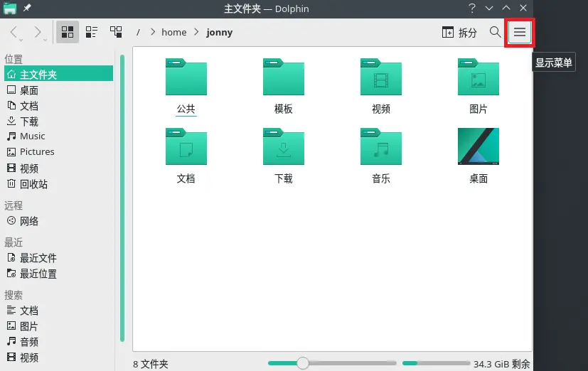Click home in the breadcrumb path
The width and height of the screenshot is (588, 371).
173,33
